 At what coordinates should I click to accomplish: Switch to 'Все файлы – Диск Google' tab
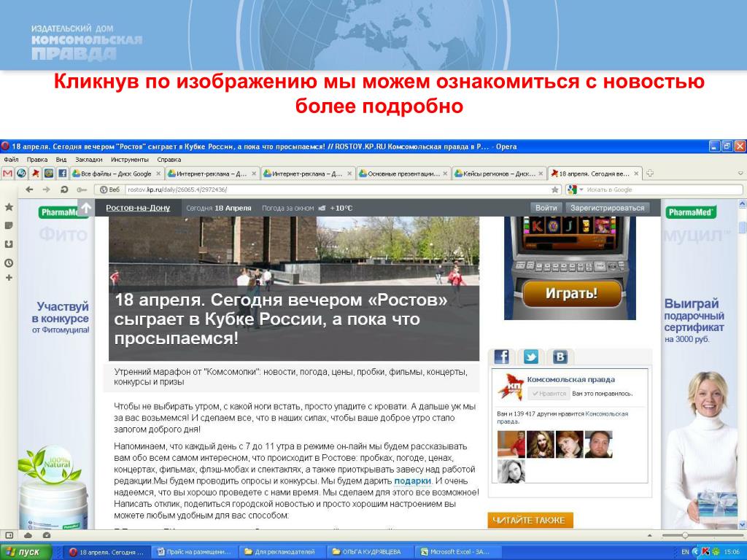point(117,174)
